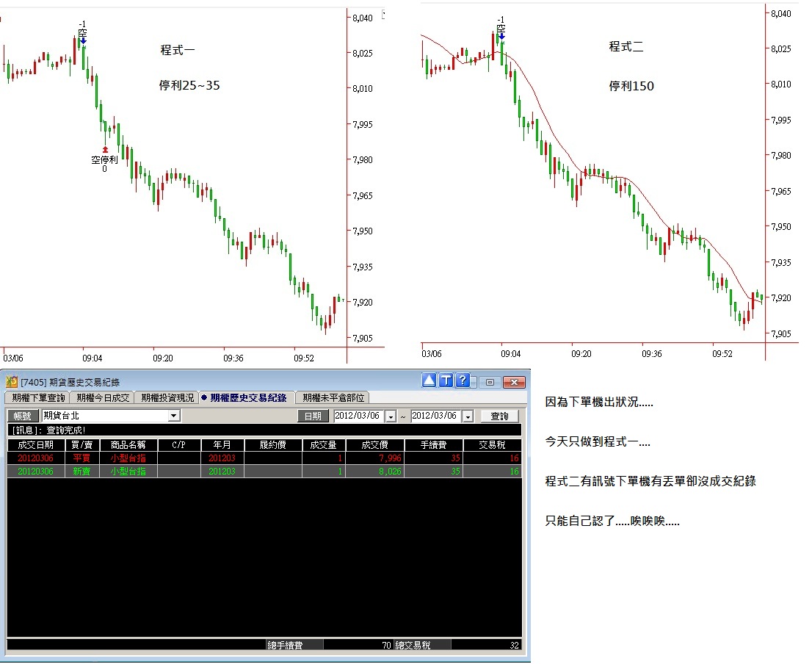Click the 年月 column header
Image resolution: width=812 pixels, height=664 pixels.
[x=222, y=445]
